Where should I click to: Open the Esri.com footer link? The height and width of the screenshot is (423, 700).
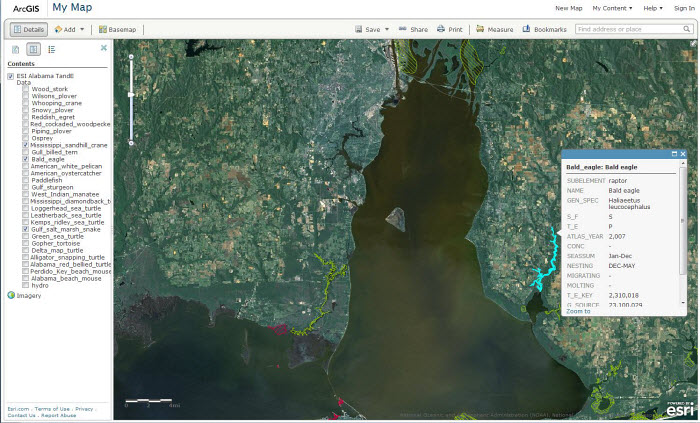click(18, 409)
